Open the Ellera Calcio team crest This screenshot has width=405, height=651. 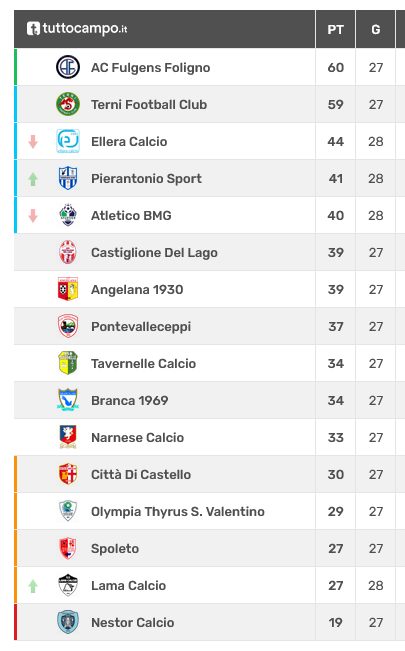coord(68,141)
